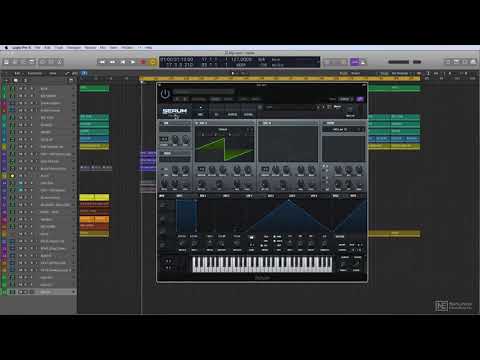The image size is (480, 360).
Task: Click Serum's preset name field
Action: pos(289,107)
